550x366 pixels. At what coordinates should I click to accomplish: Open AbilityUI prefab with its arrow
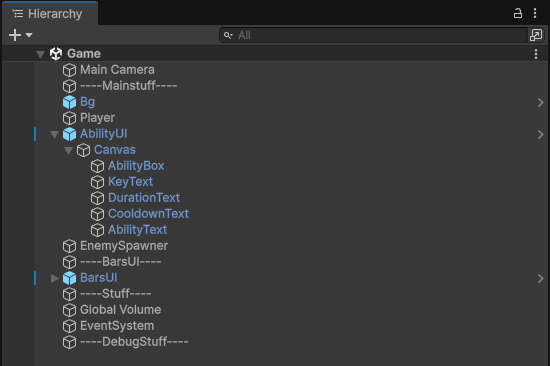point(541,134)
